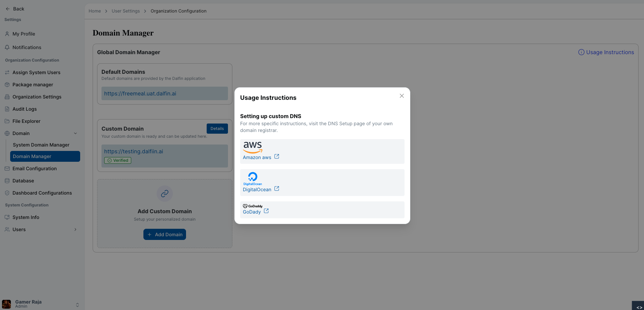This screenshot has width=644, height=310.
Task: Go to Email Configuration page
Action: click(x=34, y=169)
